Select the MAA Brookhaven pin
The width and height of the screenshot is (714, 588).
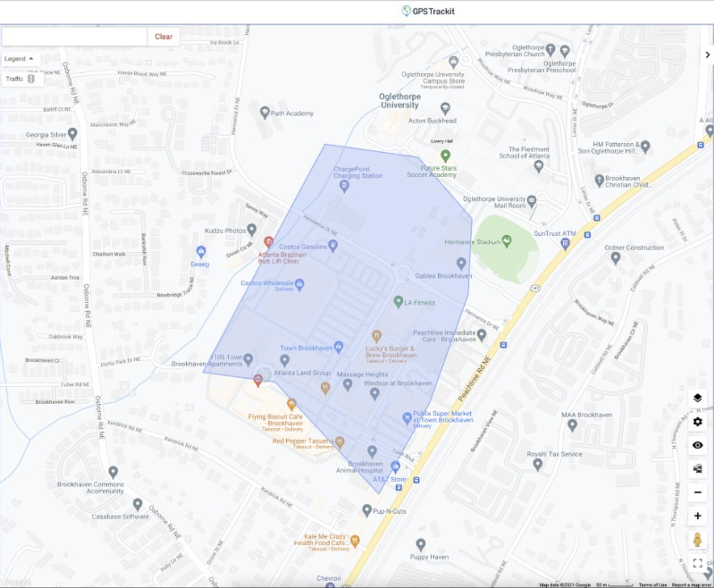(572, 426)
